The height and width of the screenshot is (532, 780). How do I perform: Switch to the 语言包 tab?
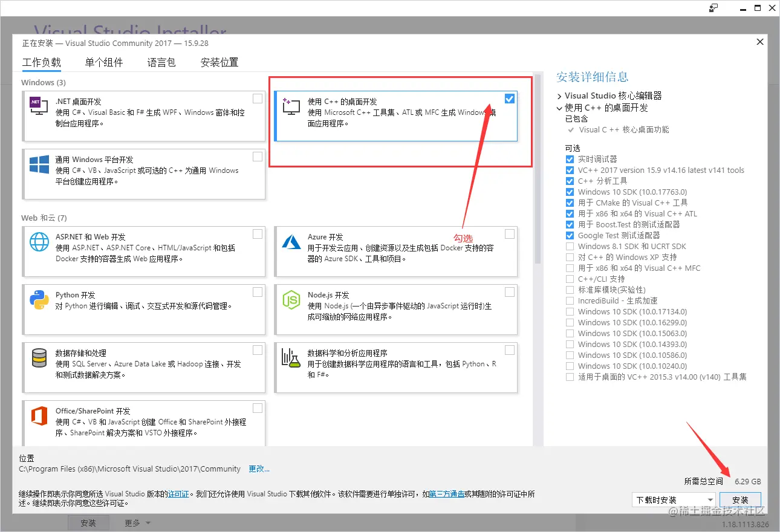pyautogui.click(x=161, y=62)
